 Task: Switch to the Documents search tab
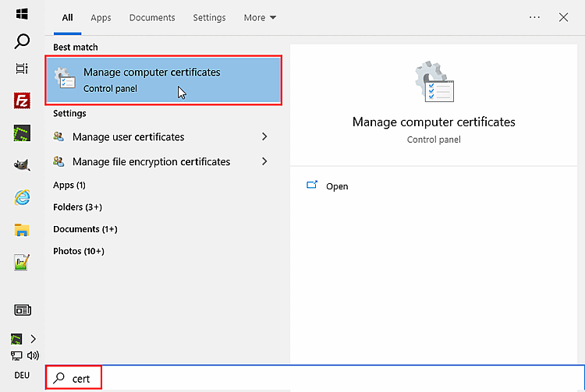tap(152, 17)
